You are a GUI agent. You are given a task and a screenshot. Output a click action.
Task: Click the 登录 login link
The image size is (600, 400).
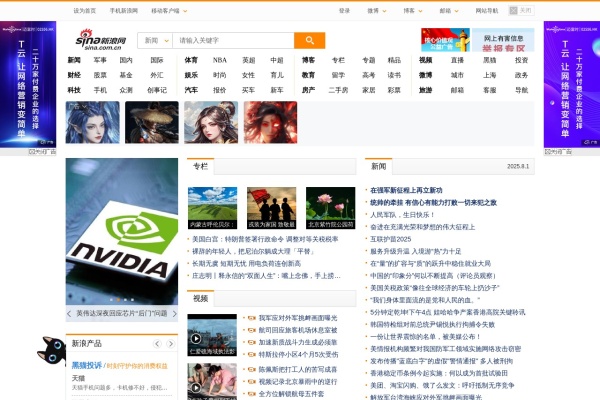(344, 11)
